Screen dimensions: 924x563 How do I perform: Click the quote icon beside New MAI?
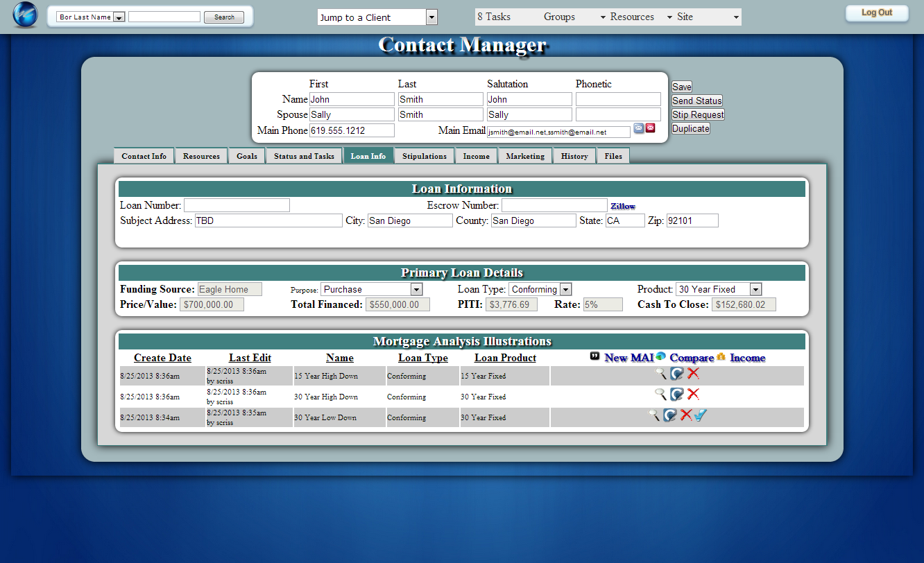(x=595, y=356)
